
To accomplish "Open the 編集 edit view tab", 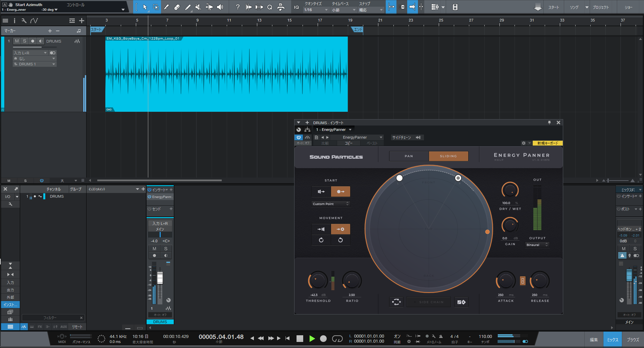I will click(594, 340).
